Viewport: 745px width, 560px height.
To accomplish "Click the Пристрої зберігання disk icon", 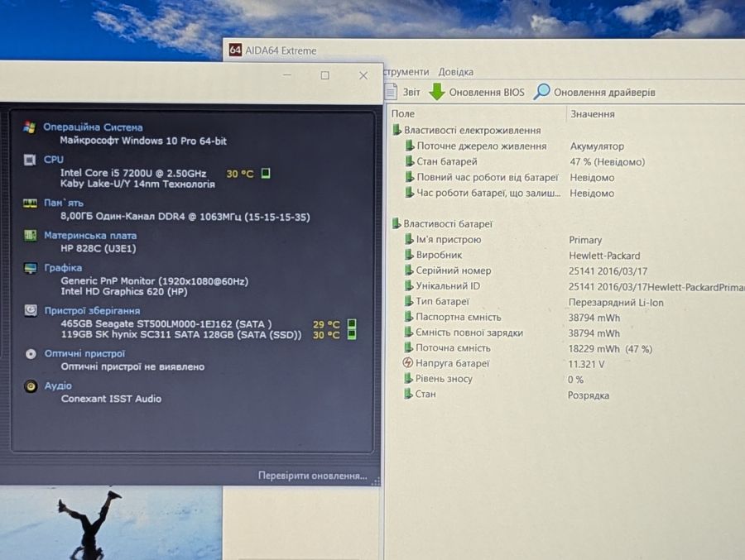I will [31, 310].
